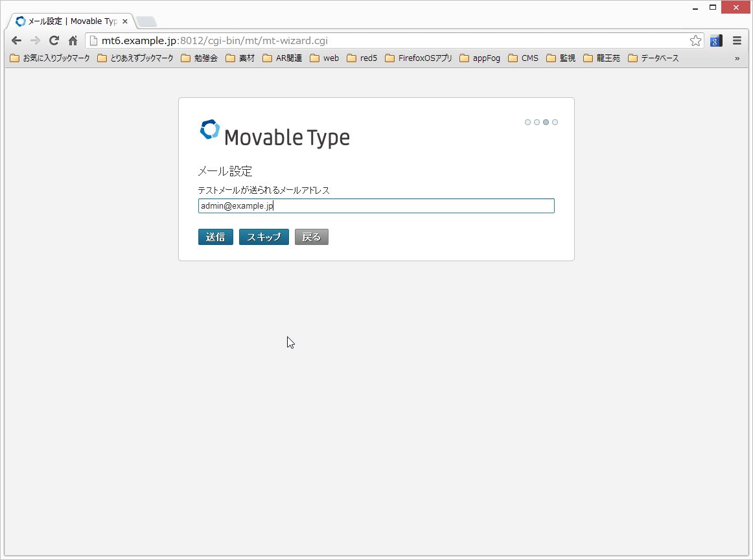Screen dimensions: 753x560
Task: Open the データベース bookmark folder
Action: point(654,58)
